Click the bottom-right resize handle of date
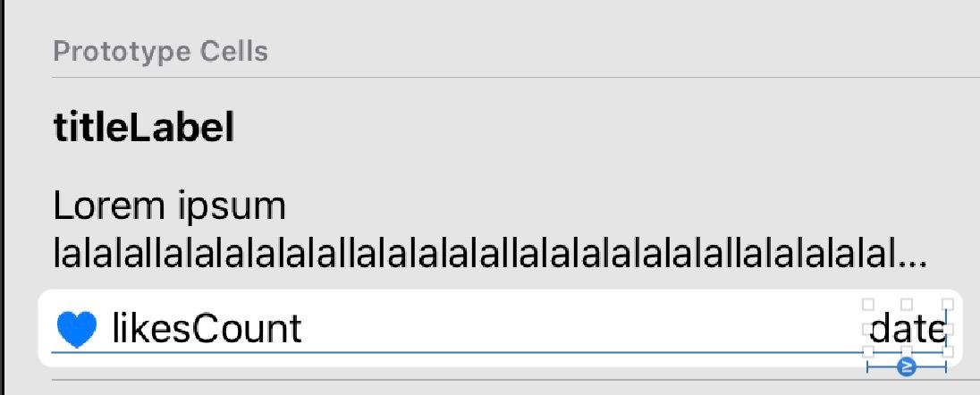The height and width of the screenshot is (395, 980). pos(948,352)
